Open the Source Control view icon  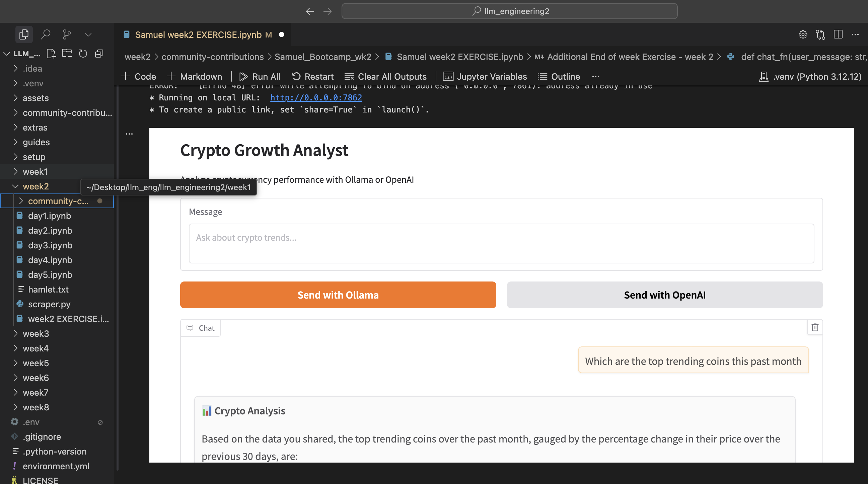[x=67, y=34]
